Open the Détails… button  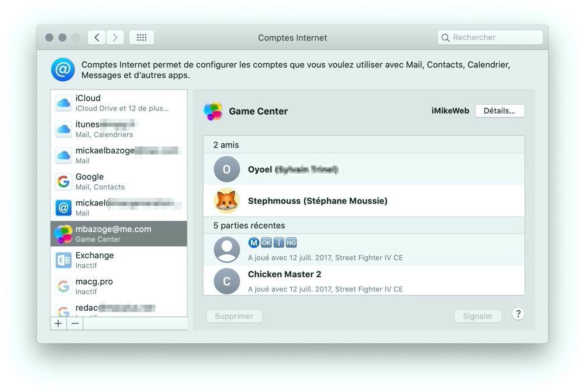pos(500,111)
